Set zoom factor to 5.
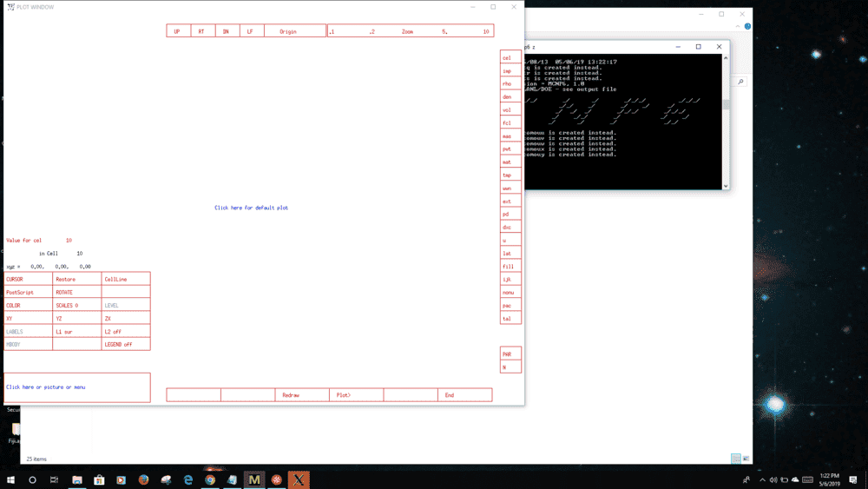Screen dimensions: 868x489 tap(444, 31)
